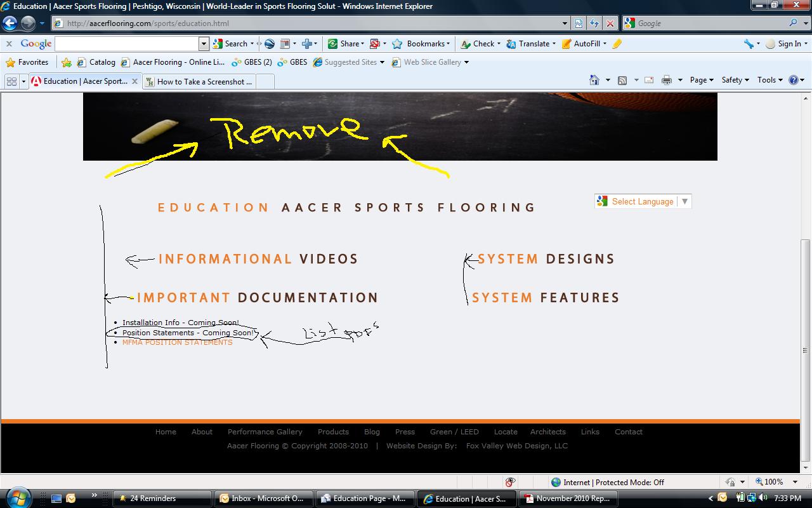Expand the tab list dropdown arrow
812x508 pixels.
point(23,81)
